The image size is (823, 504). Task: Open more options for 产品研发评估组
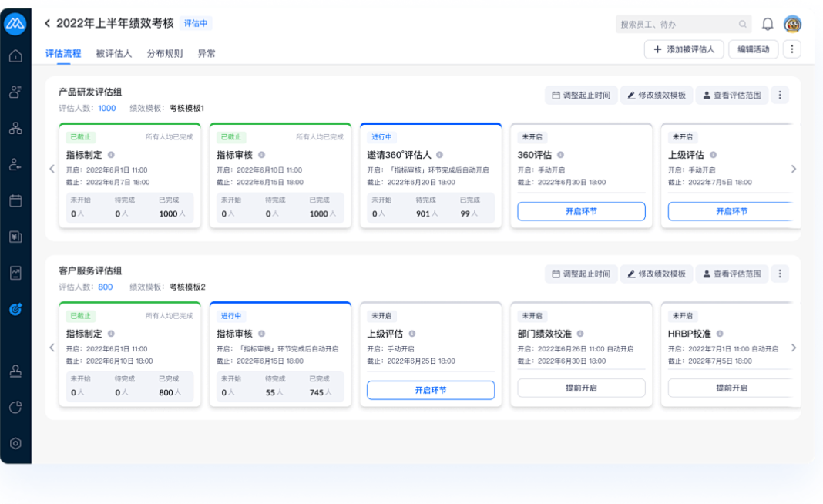tap(780, 95)
